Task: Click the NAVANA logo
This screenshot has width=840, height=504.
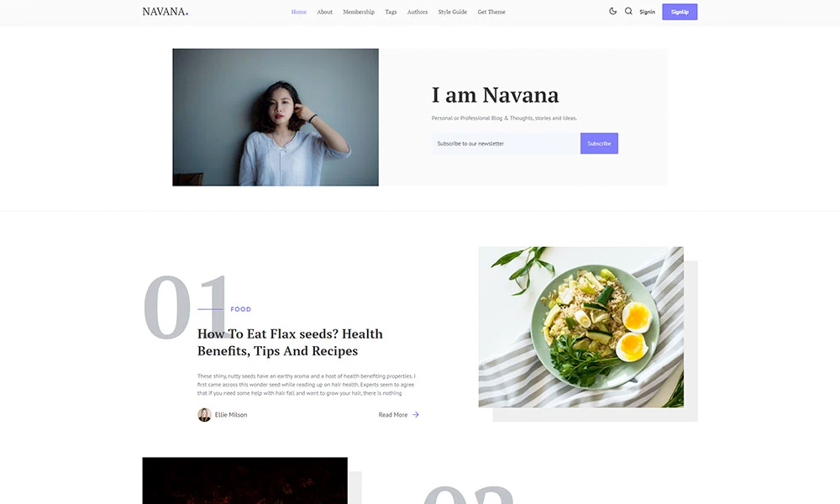Action: point(165,11)
